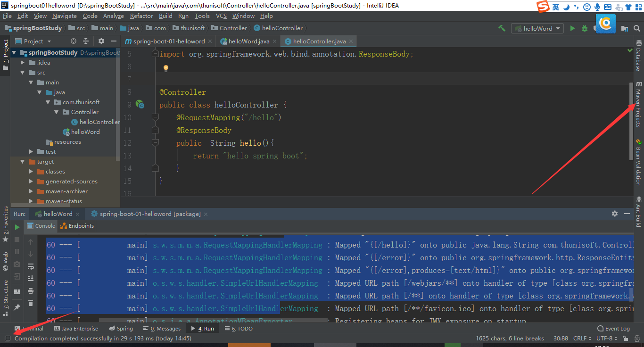Click up arrow in console toolbar
Viewport: 644px width, 347px height.
31,242
